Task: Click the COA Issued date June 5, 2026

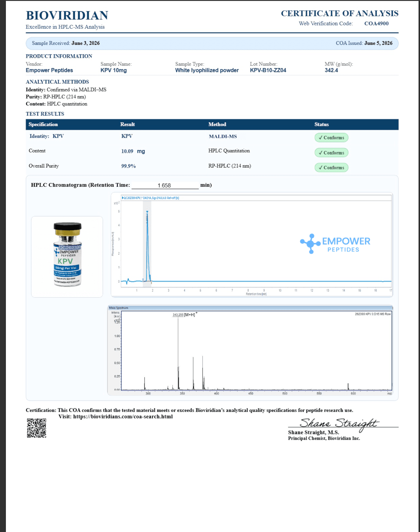Action: coord(378,43)
